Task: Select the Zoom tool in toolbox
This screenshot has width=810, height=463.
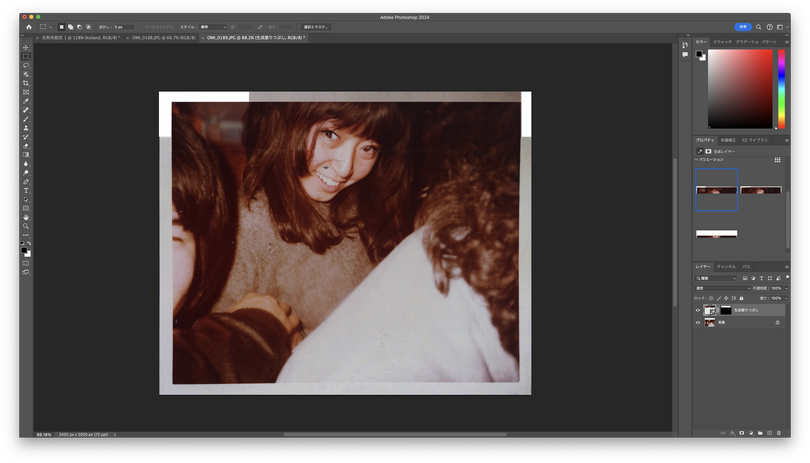Action: [26, 227]
